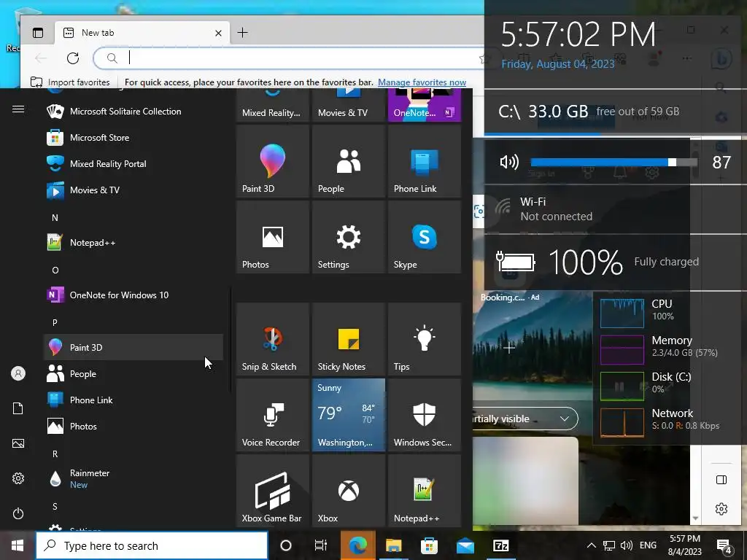This screenshot has height=560, width=747.
Task: Focus the taskbar search box
Action: [152, 545]
